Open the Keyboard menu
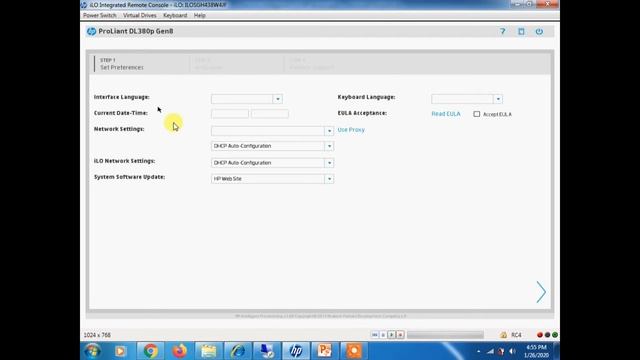 175,16
